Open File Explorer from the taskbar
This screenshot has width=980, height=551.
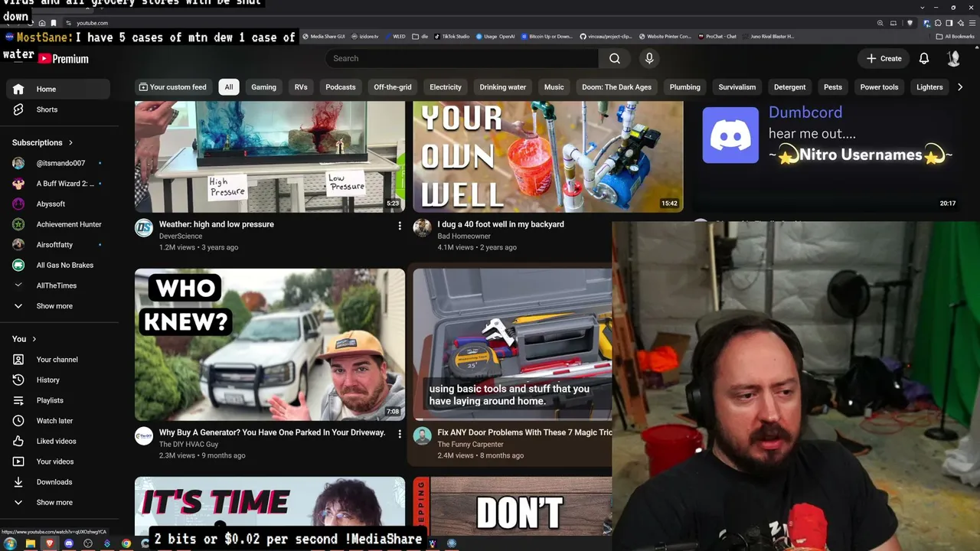[31, 543]
